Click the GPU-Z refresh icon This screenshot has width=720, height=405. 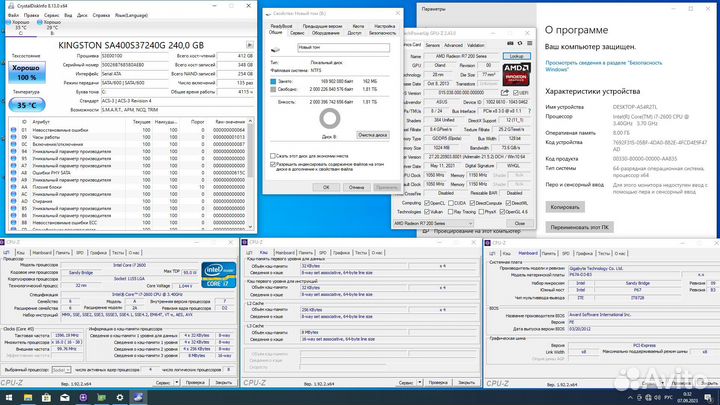520,43
